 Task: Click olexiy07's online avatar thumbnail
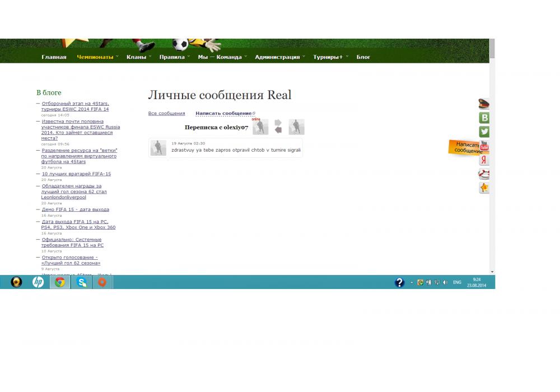260,127
